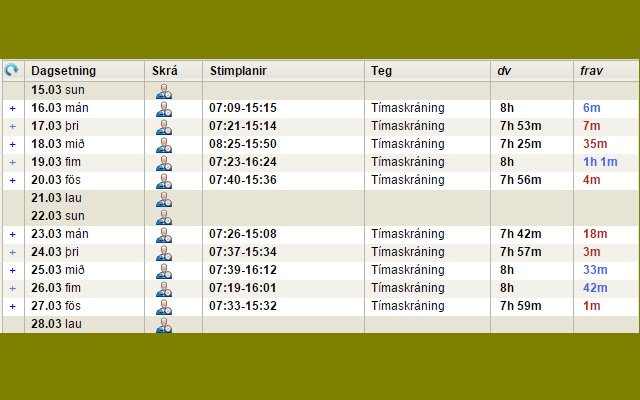Sort by the Dagsetning column header

(x=64, y=71)
